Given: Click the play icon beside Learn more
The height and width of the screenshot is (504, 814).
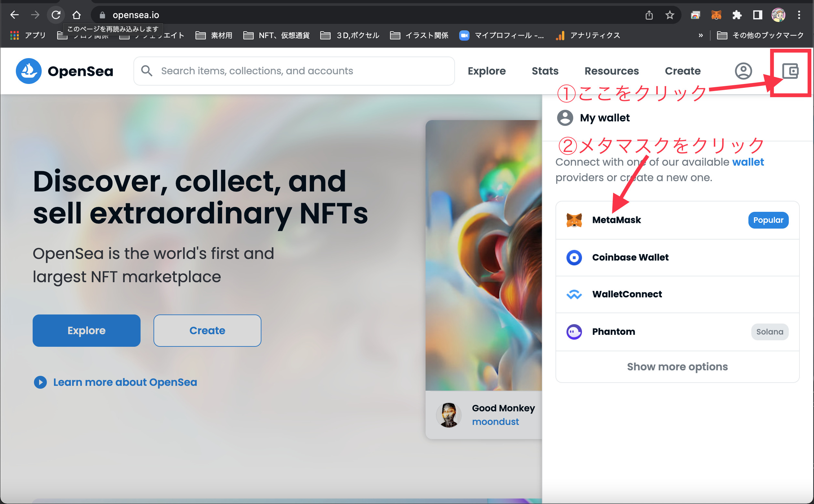Looking at the screenshot, I should coord(40,382).
